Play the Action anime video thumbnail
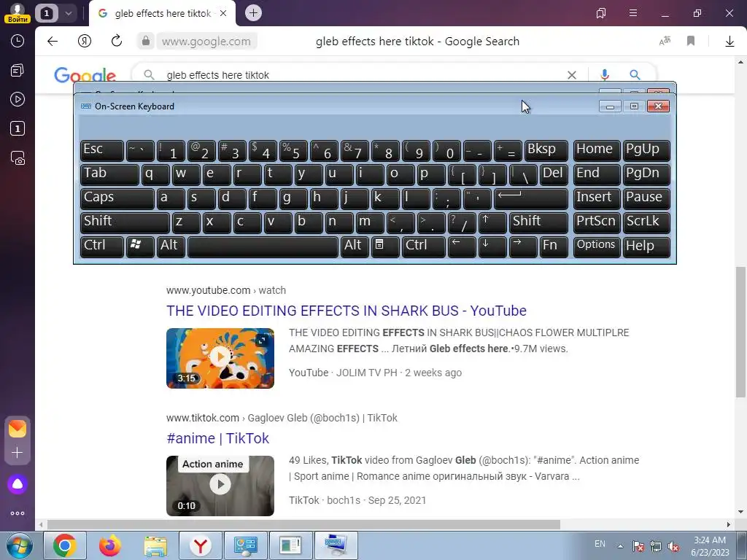 (220, 486)
